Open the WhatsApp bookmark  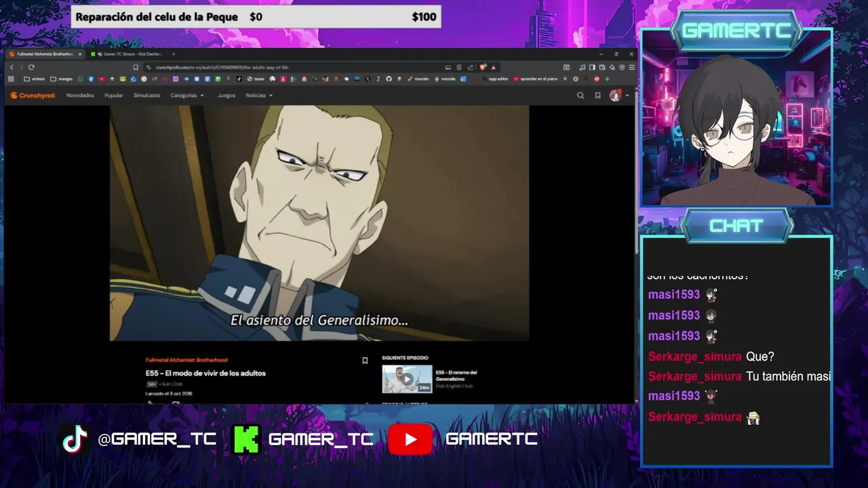(x=80, y=79)
